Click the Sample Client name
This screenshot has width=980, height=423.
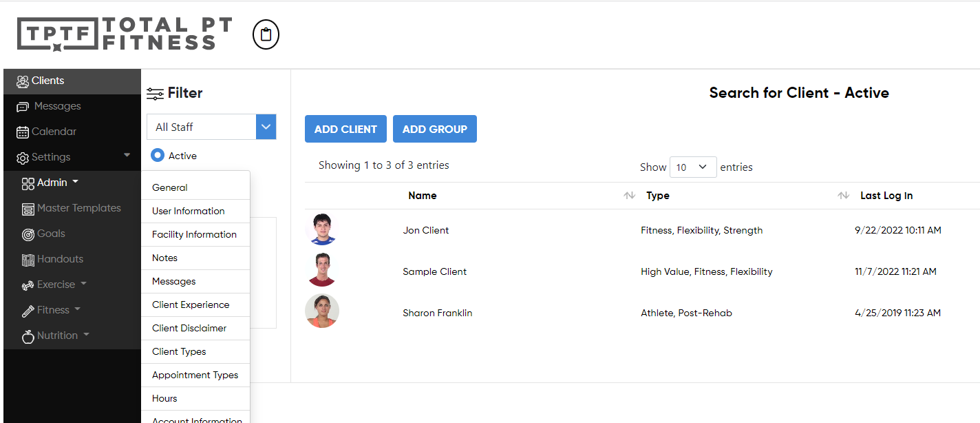[435, 271]
